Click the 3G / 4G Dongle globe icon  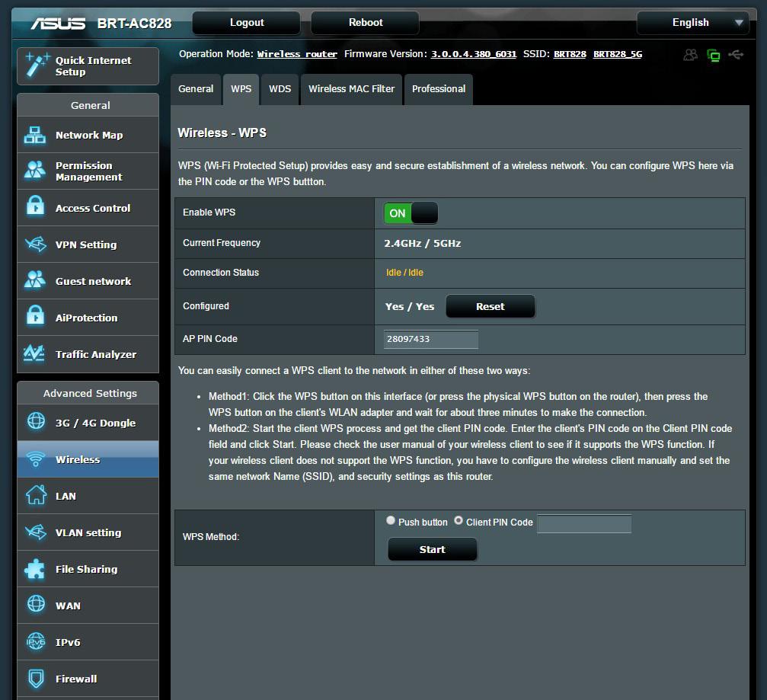coord(36,422)
